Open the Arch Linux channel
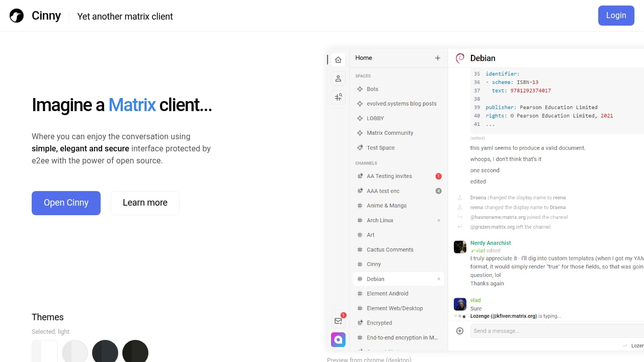Viewport: 644px width, 362px height. 380,220
